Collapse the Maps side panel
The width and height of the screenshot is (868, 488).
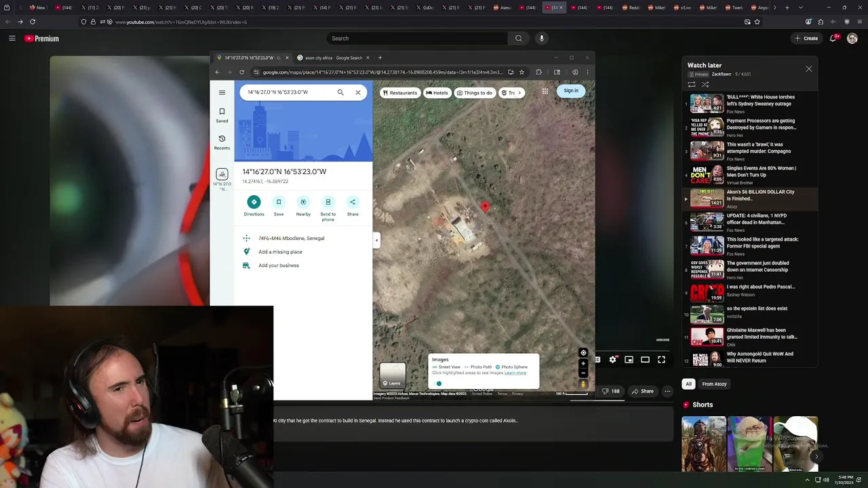(x=376, y=240)
